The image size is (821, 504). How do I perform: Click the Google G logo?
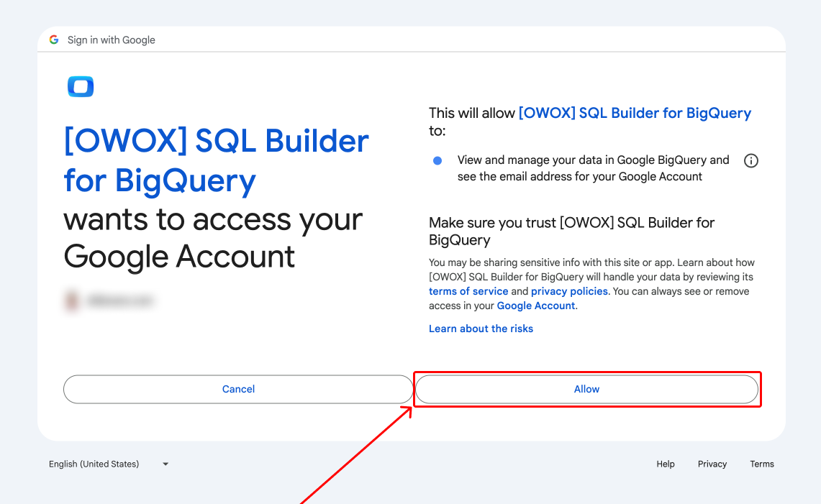pyautogui.click(x=54, y=40)
